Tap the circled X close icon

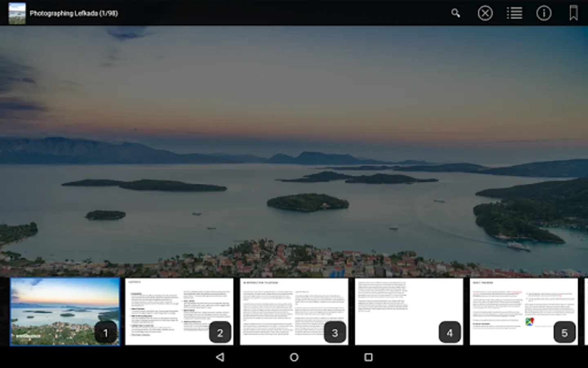pyautogui.click(x=485, y=13)
